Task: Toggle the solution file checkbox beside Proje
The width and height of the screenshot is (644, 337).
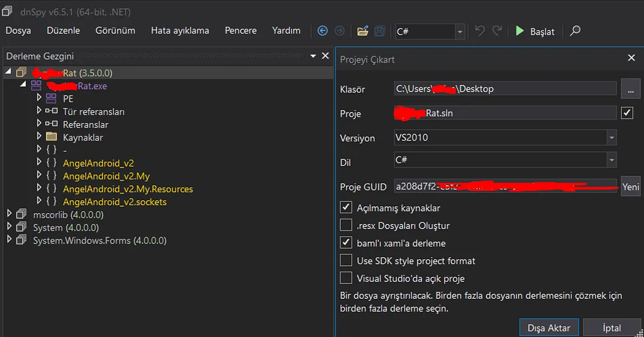Action: point(627,113)
